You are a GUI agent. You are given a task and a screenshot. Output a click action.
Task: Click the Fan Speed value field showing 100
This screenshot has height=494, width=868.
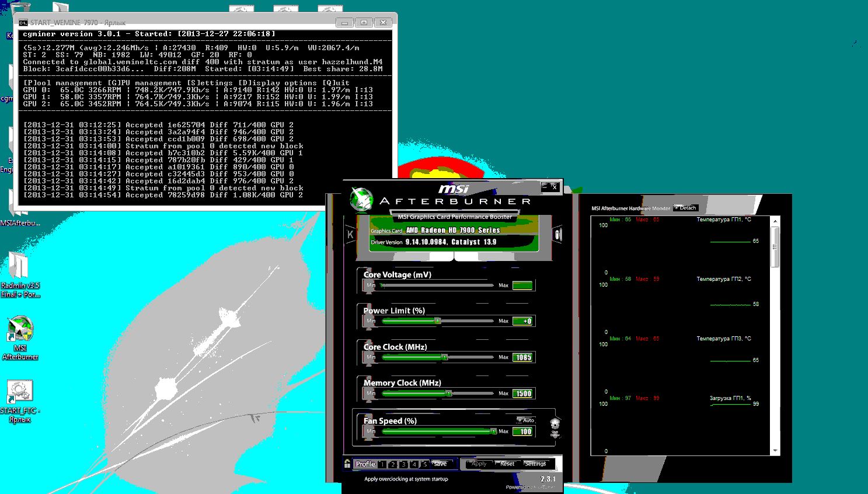coord(523,432)
